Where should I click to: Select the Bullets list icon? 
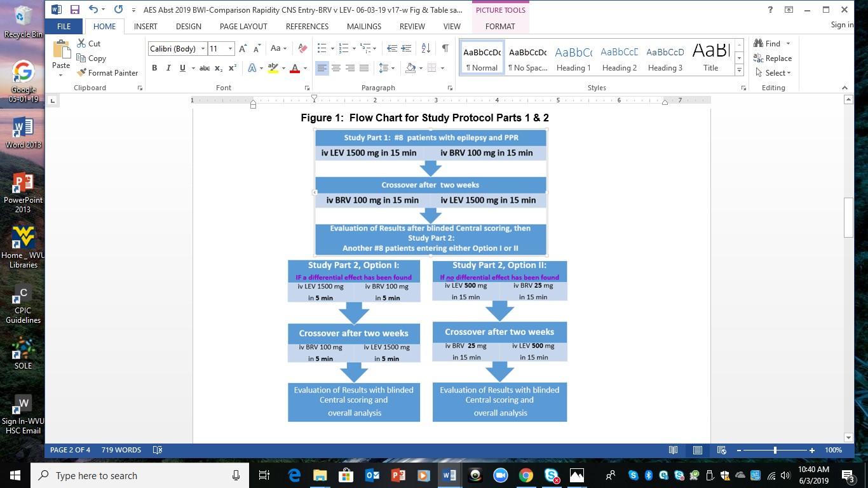322,49
